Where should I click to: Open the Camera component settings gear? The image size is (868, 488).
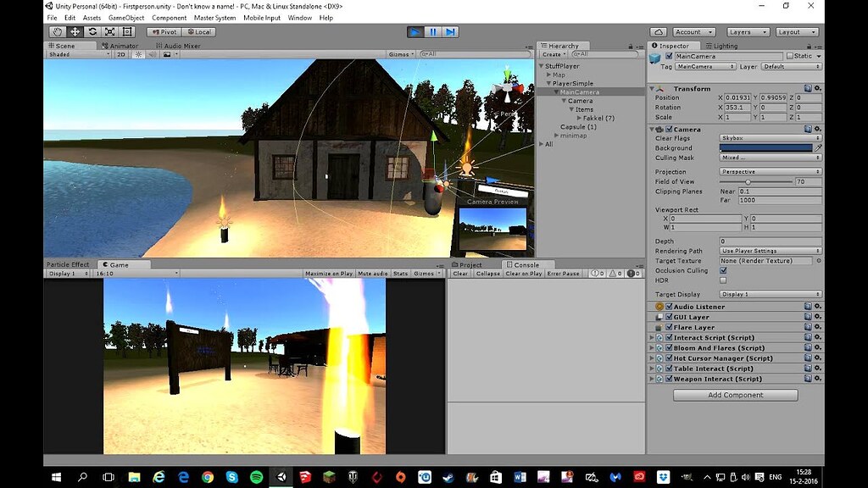click(x=817, y=129)
